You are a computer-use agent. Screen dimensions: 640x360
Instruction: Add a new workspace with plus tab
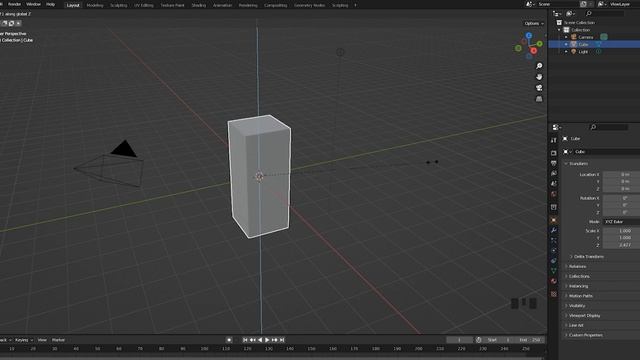355,5
